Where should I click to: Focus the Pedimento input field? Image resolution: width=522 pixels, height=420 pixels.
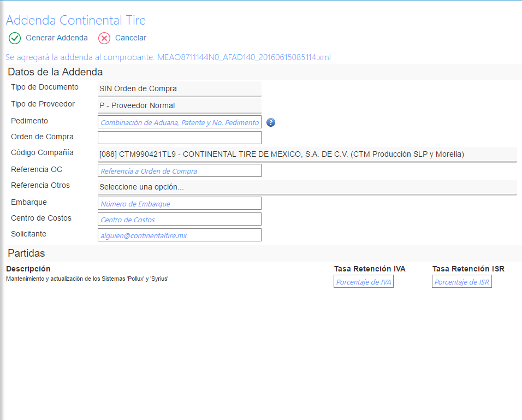pyautogui.click(x=180, y=122)
